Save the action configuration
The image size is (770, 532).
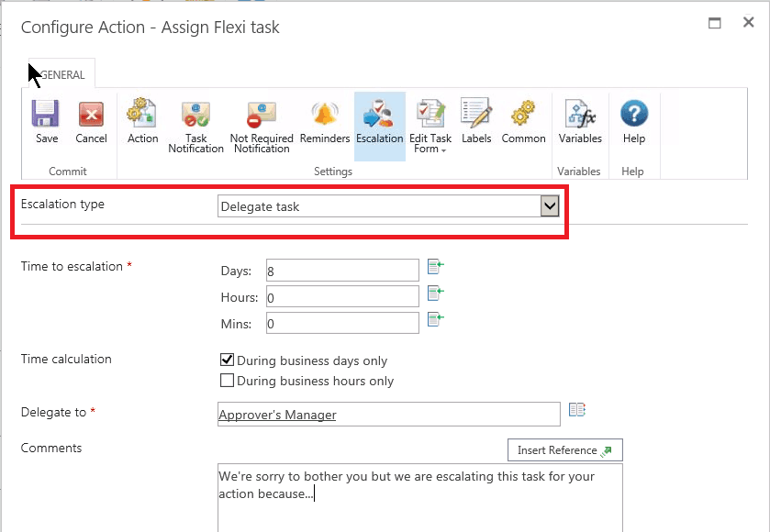pyautogui.click(x=47, y=122)
